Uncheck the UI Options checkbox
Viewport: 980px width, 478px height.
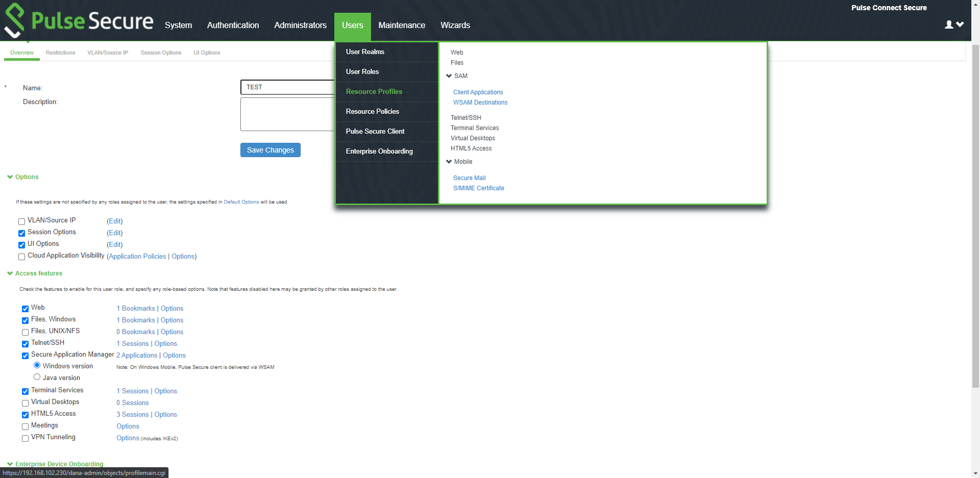tap(21, 245)
